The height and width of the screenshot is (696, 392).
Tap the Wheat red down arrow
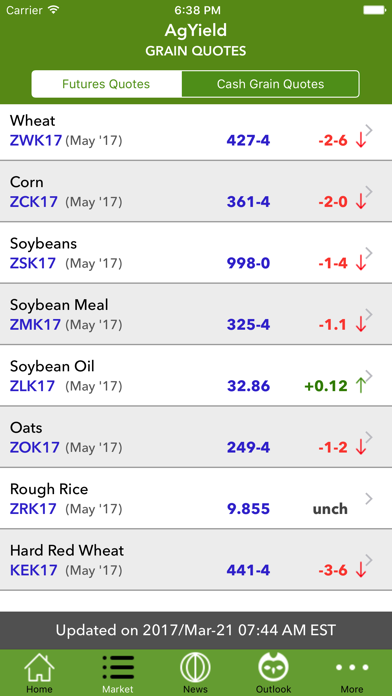coord(361,141)
